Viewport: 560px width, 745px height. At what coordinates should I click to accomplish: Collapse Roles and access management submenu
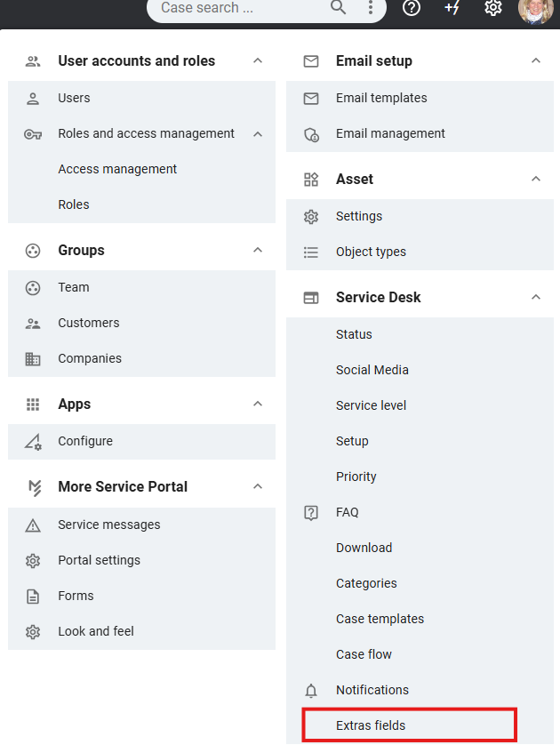(258, 134)
